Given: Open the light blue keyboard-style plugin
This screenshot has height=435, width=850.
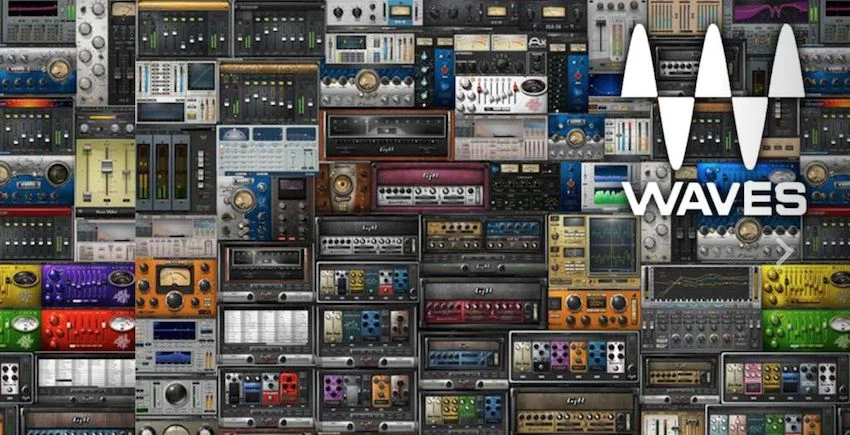Looking at the screenshot, I should pos(267,149).
